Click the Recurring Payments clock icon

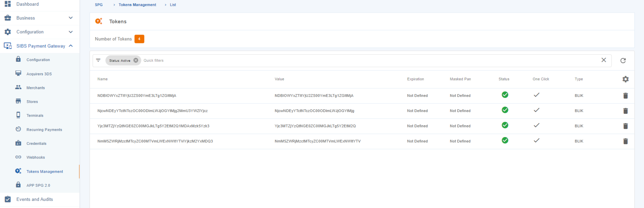(18, 129)
